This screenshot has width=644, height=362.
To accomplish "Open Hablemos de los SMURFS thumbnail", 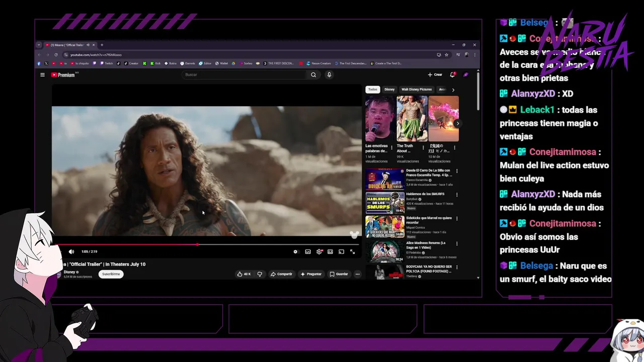I will [x=385, y=203].
